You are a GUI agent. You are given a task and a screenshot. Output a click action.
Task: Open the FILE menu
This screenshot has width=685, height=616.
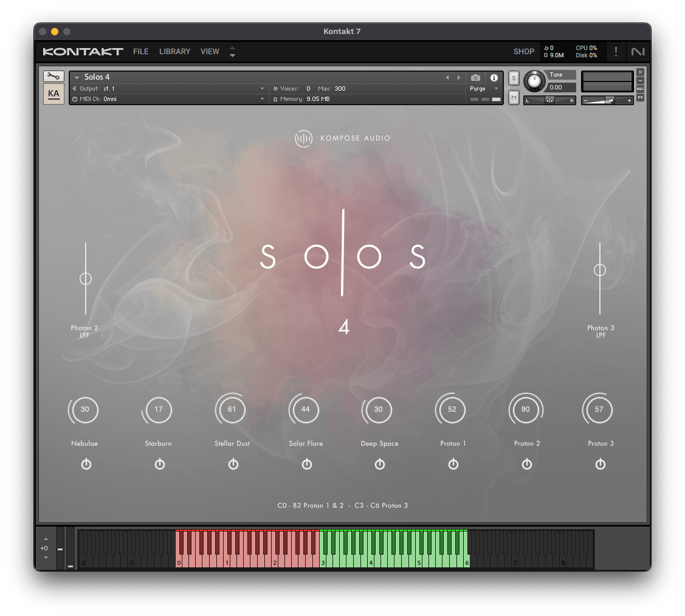[140, 52]
